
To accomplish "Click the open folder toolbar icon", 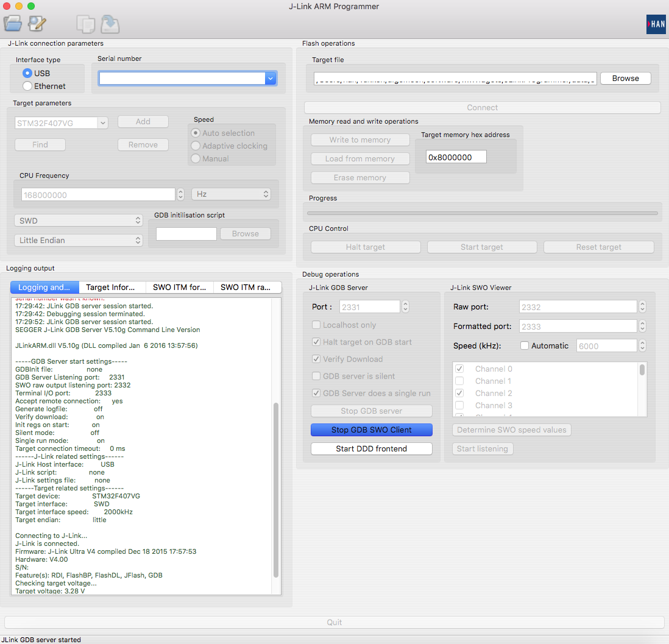I will pyautogui.click(x=13, y=24).
